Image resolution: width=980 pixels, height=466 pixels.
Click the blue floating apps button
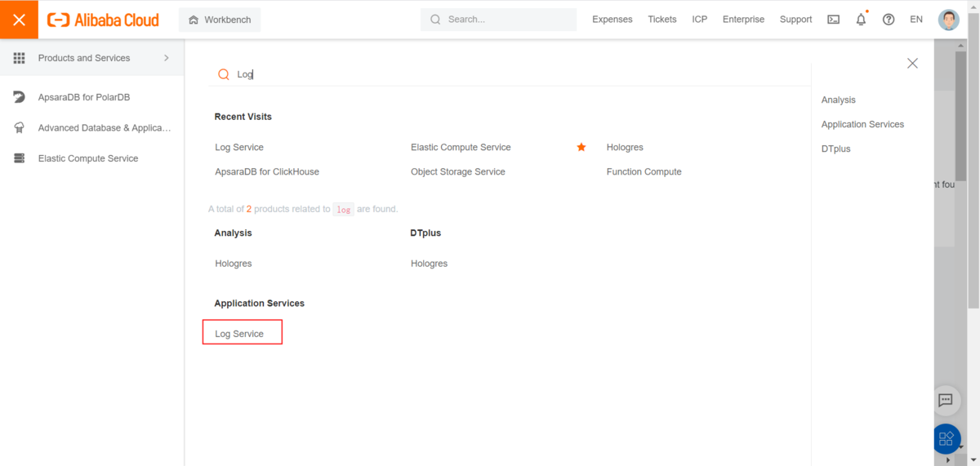coord(947,439)
